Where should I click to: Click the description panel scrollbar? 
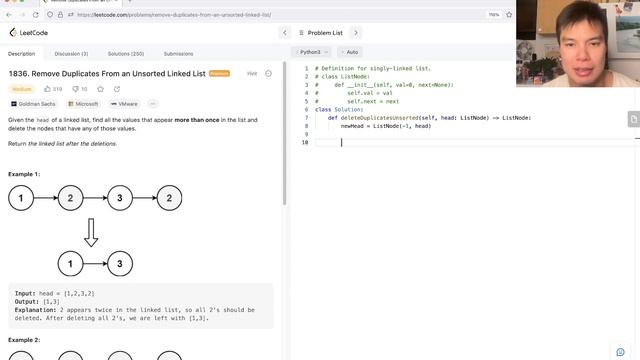tap(284, 133)
